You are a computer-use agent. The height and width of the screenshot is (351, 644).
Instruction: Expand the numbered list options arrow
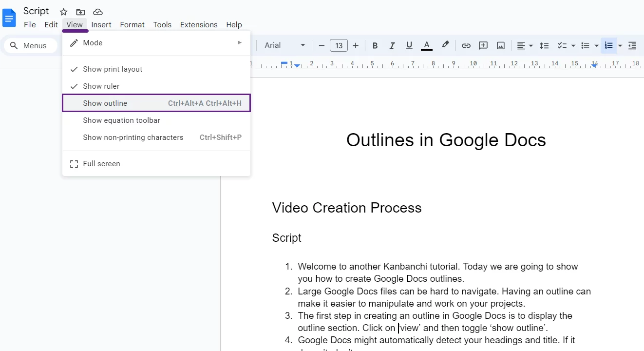tap(620, 45)
